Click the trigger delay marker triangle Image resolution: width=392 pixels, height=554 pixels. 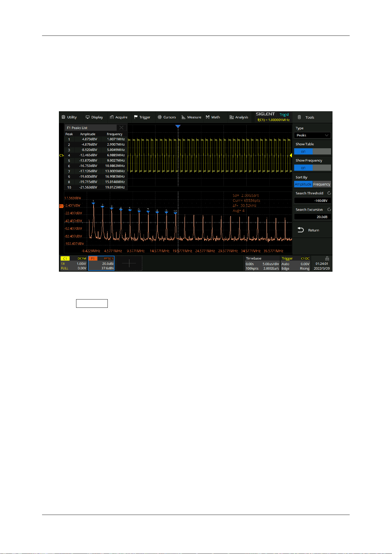pyautogui.click(x=178, y=126)
